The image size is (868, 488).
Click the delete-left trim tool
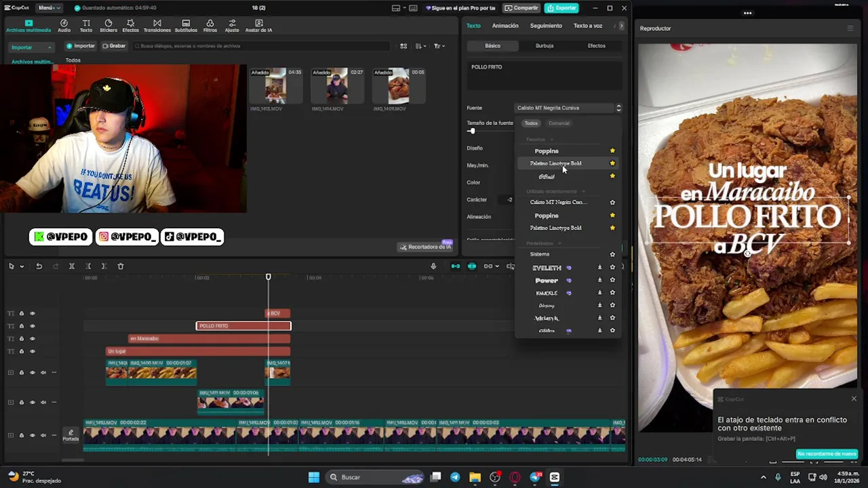[x=88, y=266]
